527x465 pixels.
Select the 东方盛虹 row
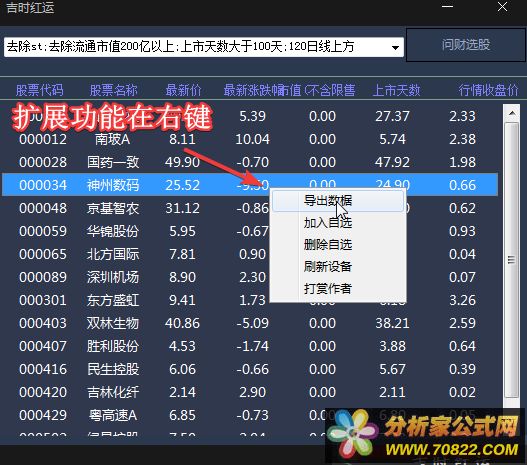(x=250, y=300)
